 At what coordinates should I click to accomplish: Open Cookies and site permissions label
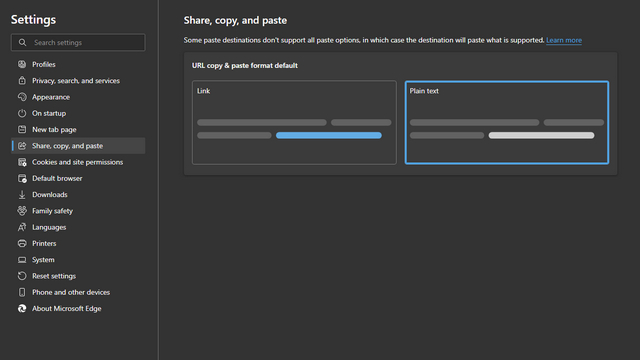click(78, 162)
